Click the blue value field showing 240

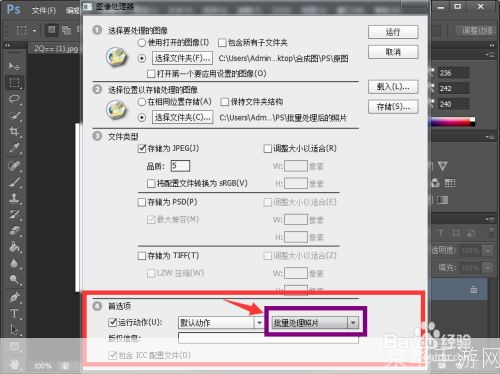point(453,104)
